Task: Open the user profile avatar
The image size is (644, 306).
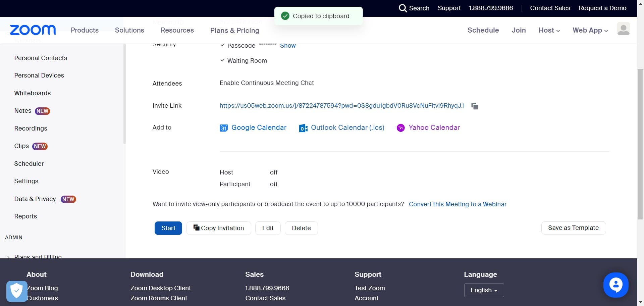Action: [x=623, y=29]
